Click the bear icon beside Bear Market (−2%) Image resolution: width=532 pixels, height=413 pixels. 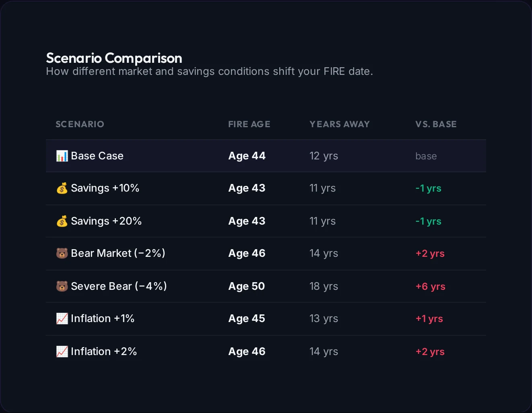(62, 253)
